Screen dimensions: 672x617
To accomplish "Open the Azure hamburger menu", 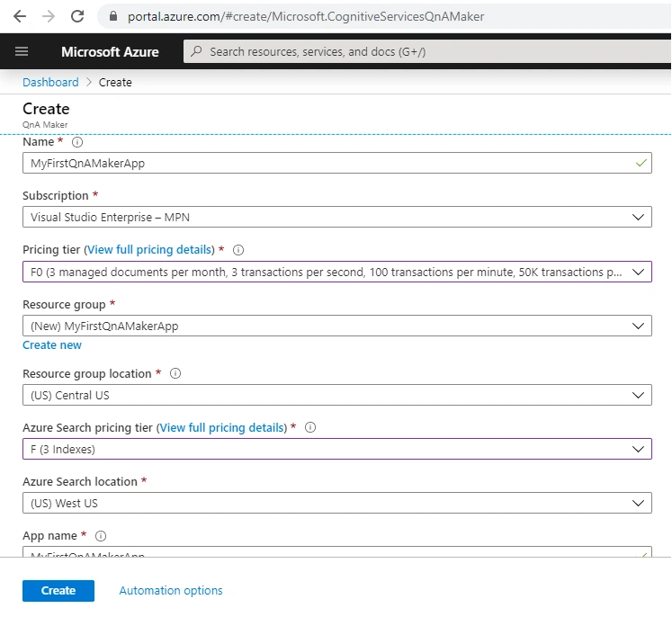I will pyautogui.click(x=22, y=51).
